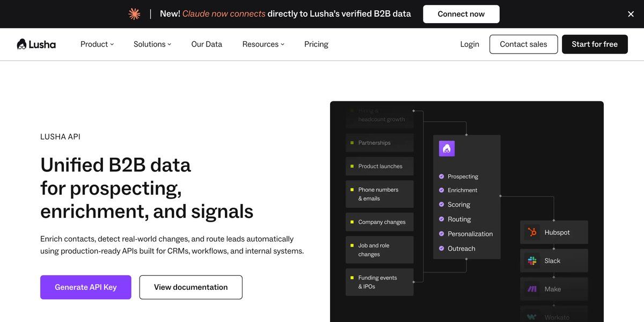Click the Hubspot logo icon in the diagram
This screenshot has width=644, height=322.
532,232
